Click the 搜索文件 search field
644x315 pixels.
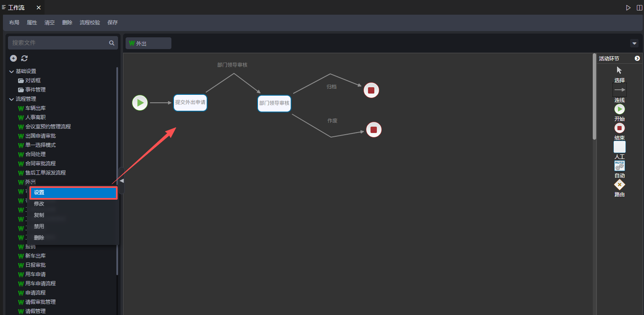pos(59,43)
